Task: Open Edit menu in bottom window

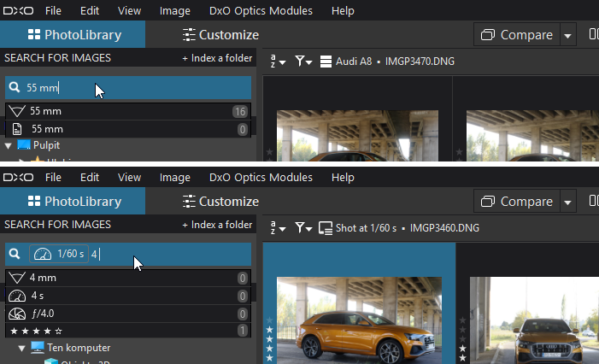Action: tap(90, 177)
